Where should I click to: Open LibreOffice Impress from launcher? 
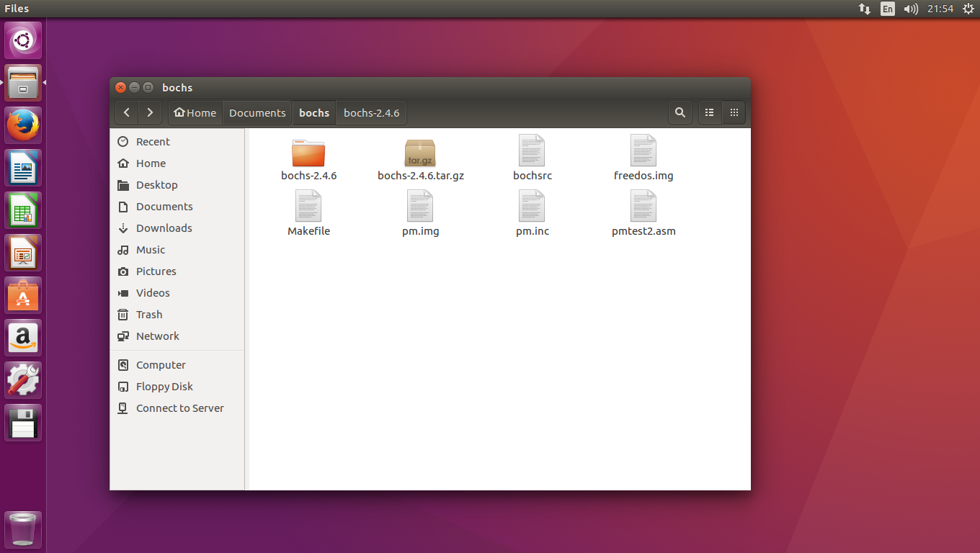(x=23, y=253)
